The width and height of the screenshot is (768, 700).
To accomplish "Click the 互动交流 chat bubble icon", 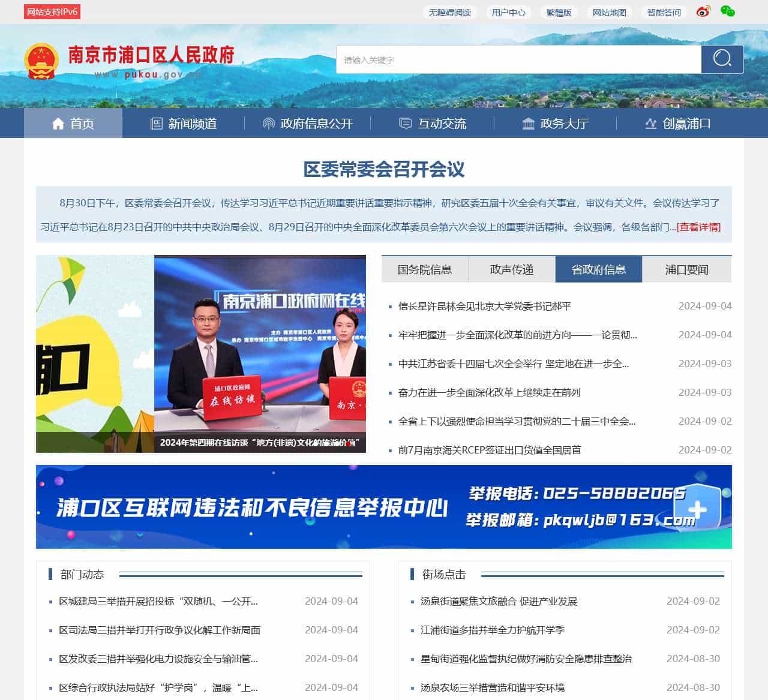I will pyautogui.click(x=405, y=123).
